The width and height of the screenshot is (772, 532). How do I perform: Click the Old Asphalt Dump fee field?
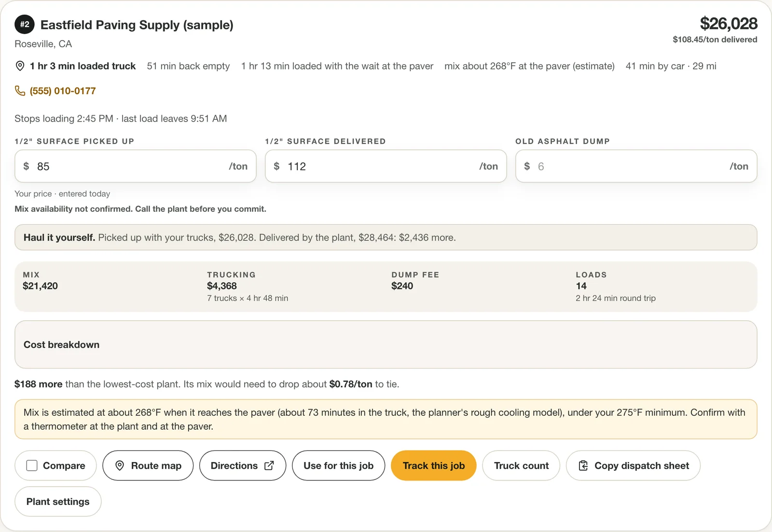point(636,166)
